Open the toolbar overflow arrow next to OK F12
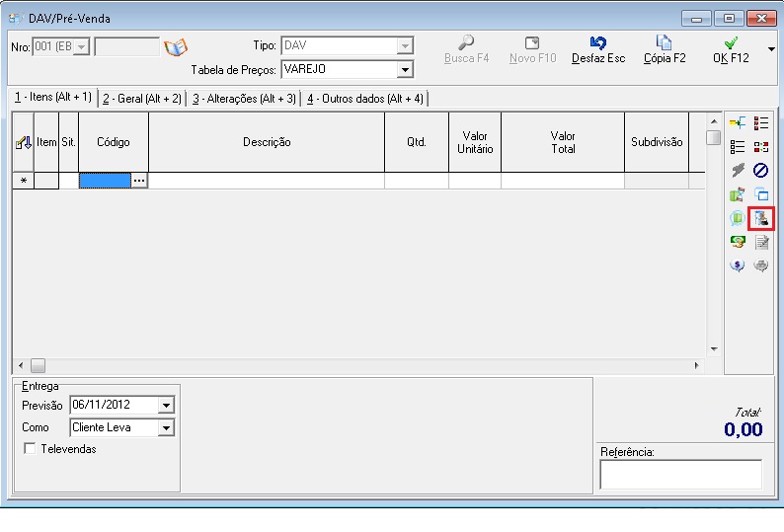The width and height of the screenshot is (784, 532). point(771,49)
